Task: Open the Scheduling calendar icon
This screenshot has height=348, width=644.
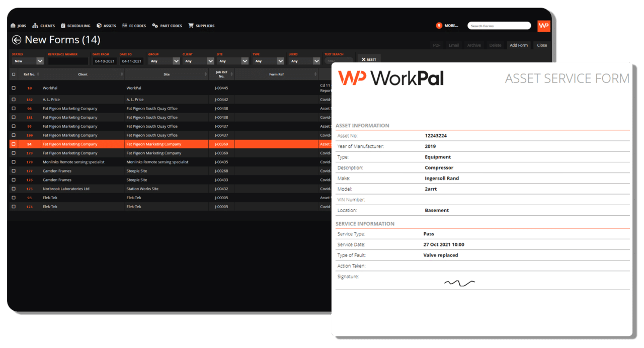Action: [62, 25]
